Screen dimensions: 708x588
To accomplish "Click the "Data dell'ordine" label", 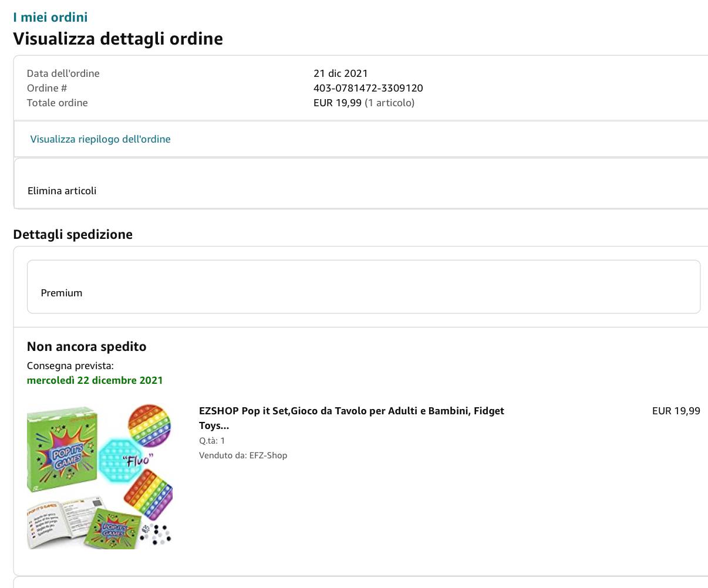I will 63,73.
